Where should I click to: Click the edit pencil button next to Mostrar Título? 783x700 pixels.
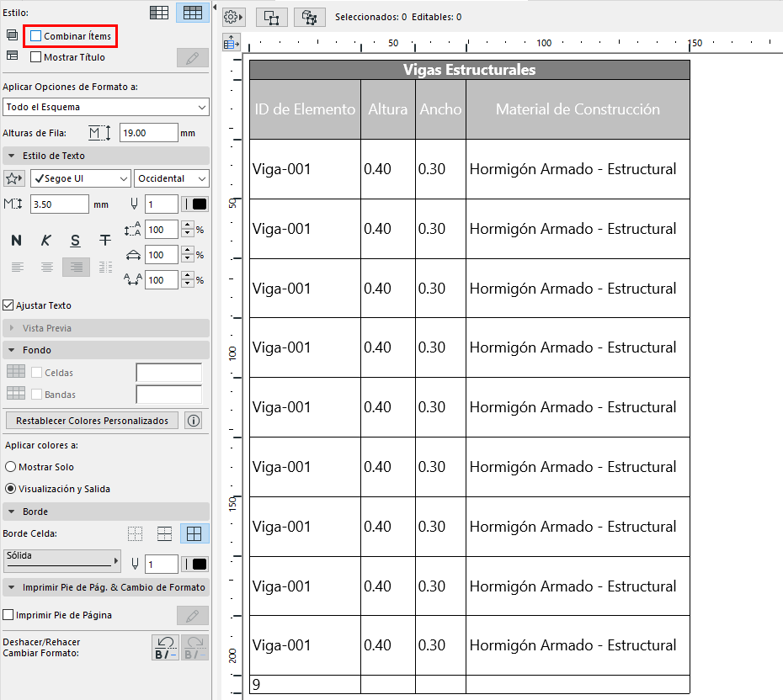tap(192, 58)
